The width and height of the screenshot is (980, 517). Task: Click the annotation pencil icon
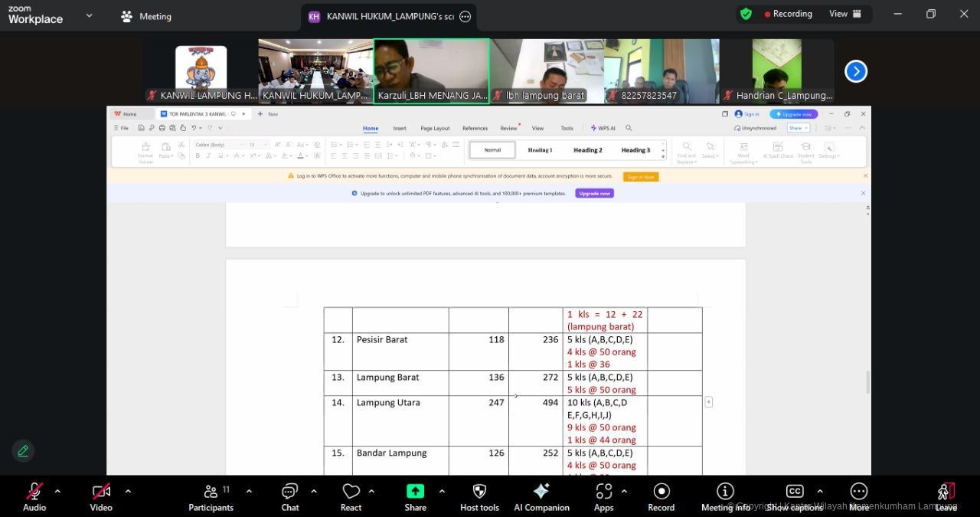(23, 451)
